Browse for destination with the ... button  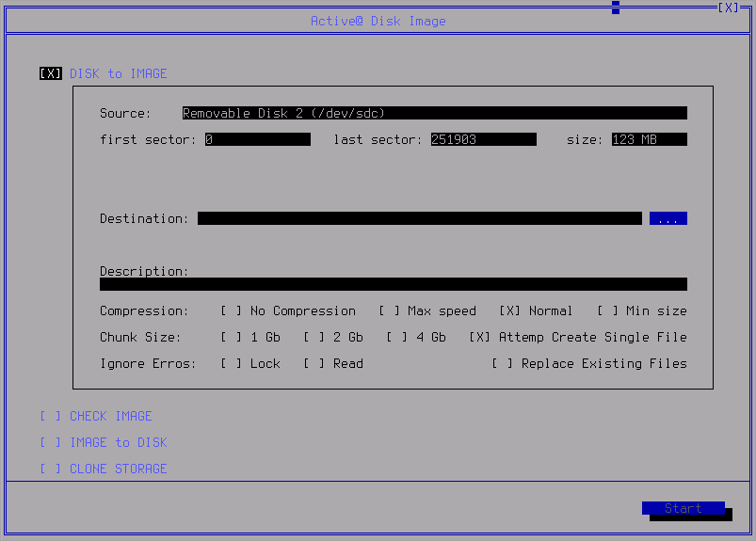pos(668,218)
